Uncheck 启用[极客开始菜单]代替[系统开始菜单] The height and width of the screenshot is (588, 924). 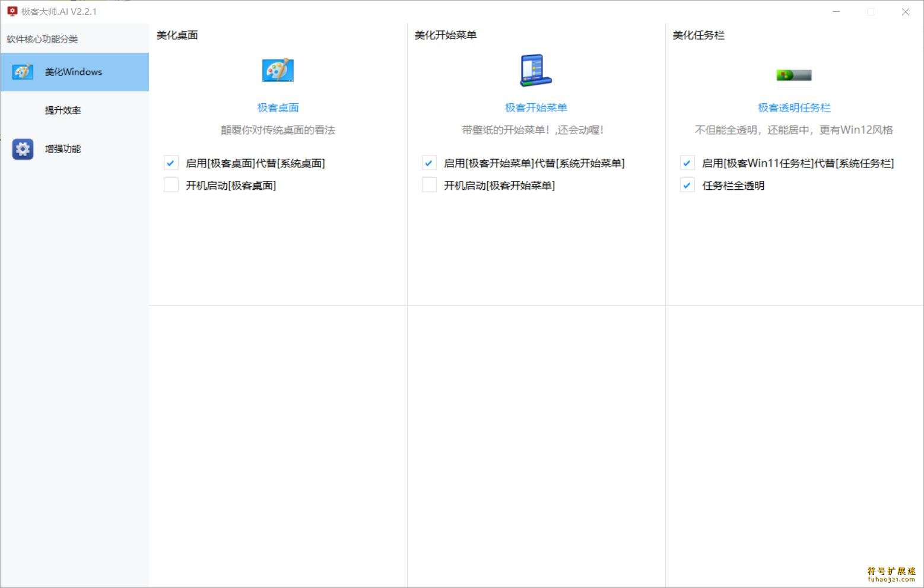coord(429,163)
